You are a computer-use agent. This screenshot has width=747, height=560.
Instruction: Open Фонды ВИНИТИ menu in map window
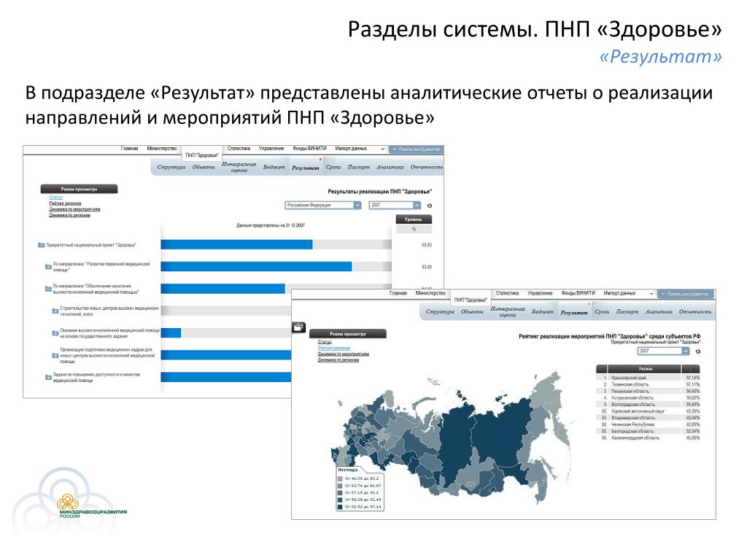click(578, 293)
